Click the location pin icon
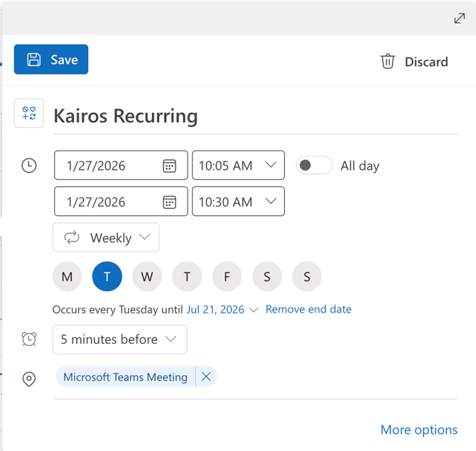This screenshot has height=451, width=476. click(29, 379)
